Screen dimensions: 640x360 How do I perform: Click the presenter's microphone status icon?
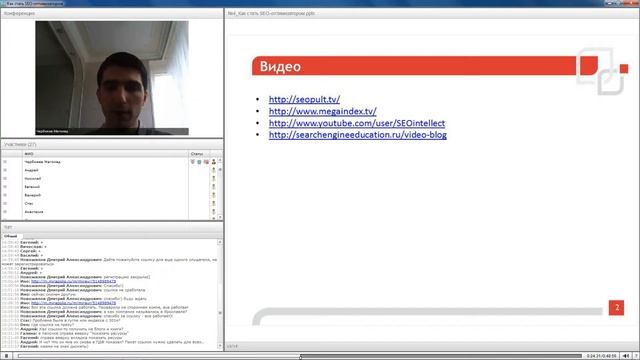[x=193, y=162]
